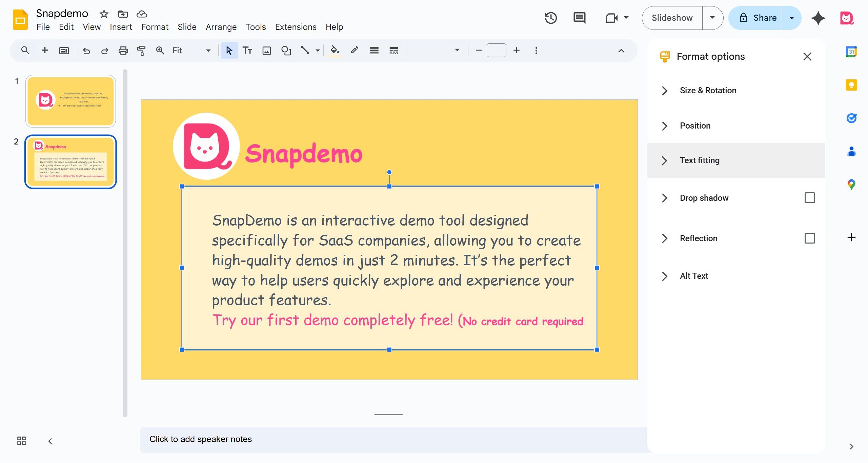868x463 pixels.
Task: Open Slideshow options dropdown arrow
Action: (712, 18)
